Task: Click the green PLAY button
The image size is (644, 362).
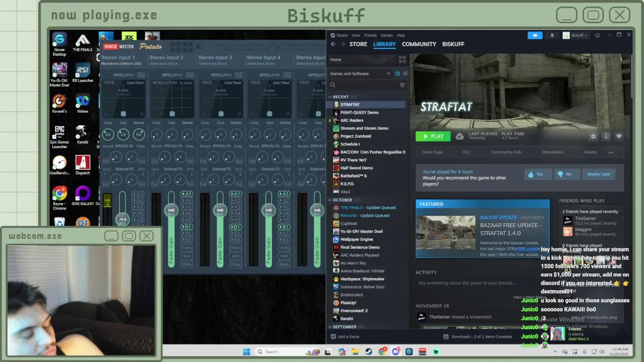Action: 433,136
